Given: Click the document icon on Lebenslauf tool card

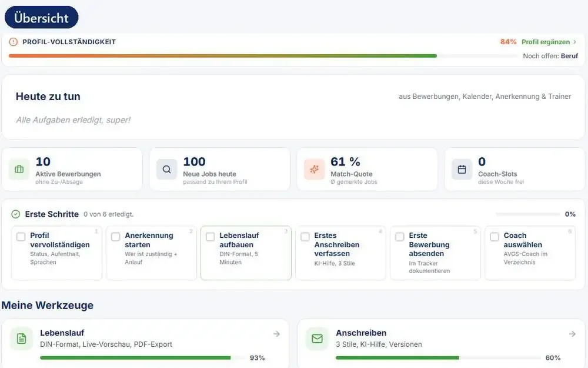Looking at the screenshot, I should click(21, 339).
